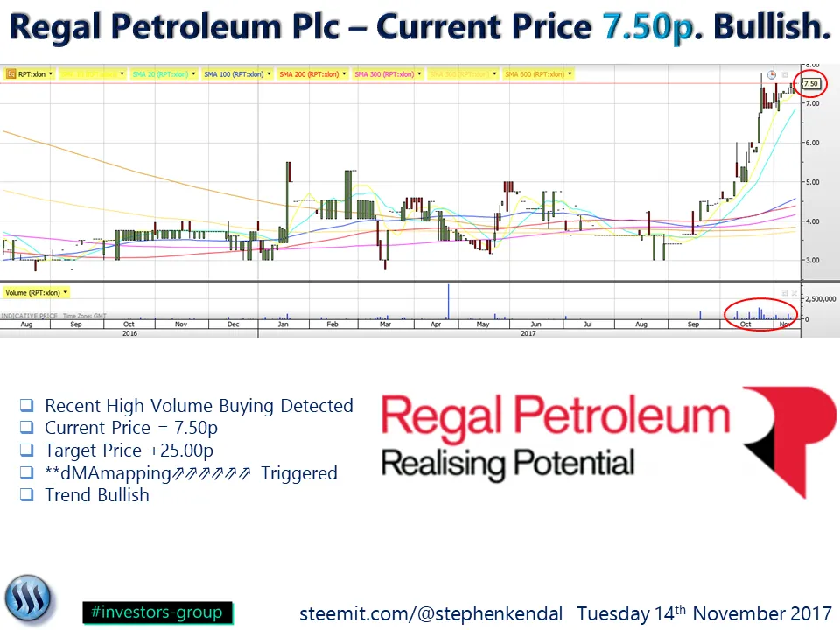The height and width of the screenshot is (630, 840).
Task: Click the 6.00 price axis label
Action: point(813,143)
